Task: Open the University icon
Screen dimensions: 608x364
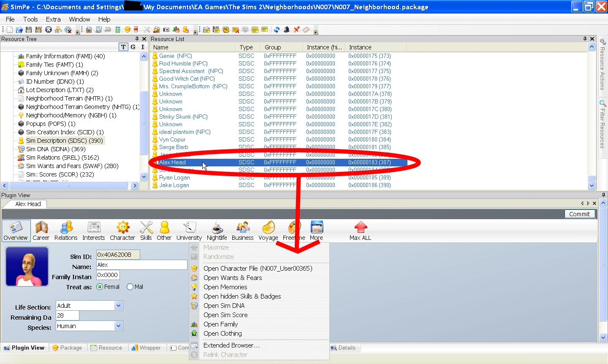Action: click(189, 231)
